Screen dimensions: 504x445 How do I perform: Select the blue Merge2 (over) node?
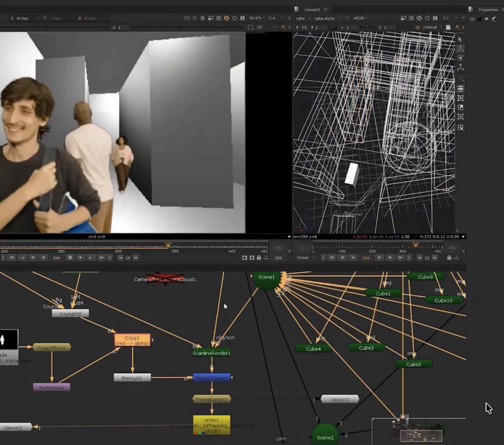212,378
